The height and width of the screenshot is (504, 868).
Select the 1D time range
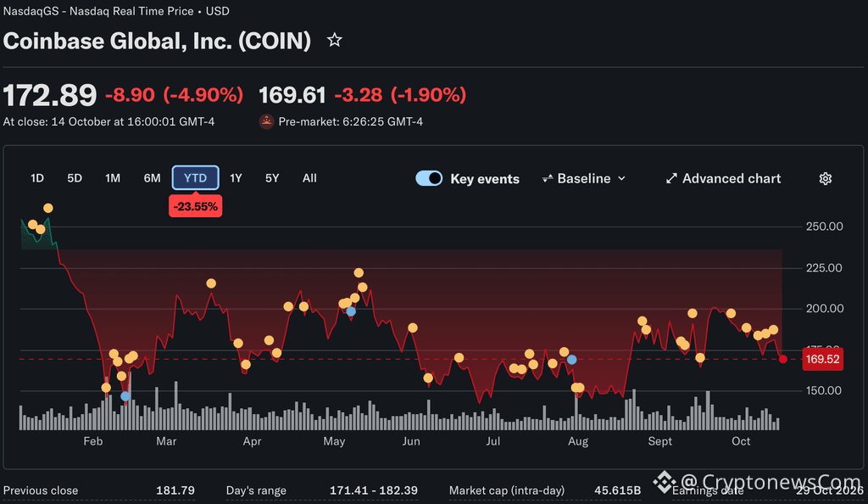click(x=37, y=178)
